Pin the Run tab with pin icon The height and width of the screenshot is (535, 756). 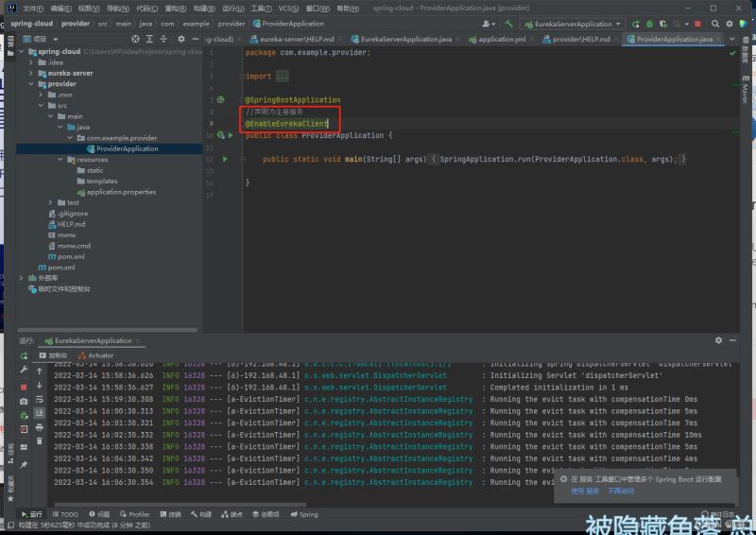click(x=24, y=464)
